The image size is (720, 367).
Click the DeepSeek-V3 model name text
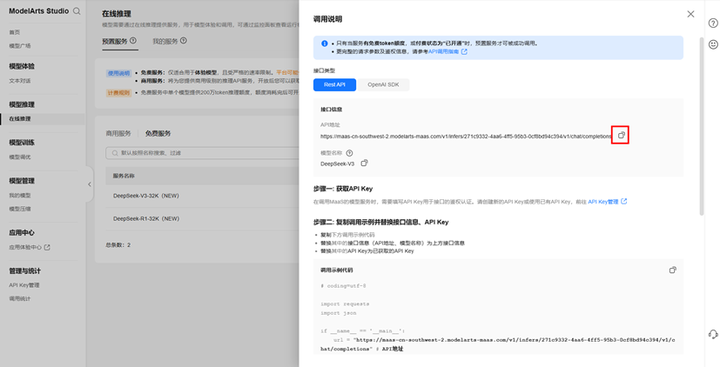[x=338, y=164]
